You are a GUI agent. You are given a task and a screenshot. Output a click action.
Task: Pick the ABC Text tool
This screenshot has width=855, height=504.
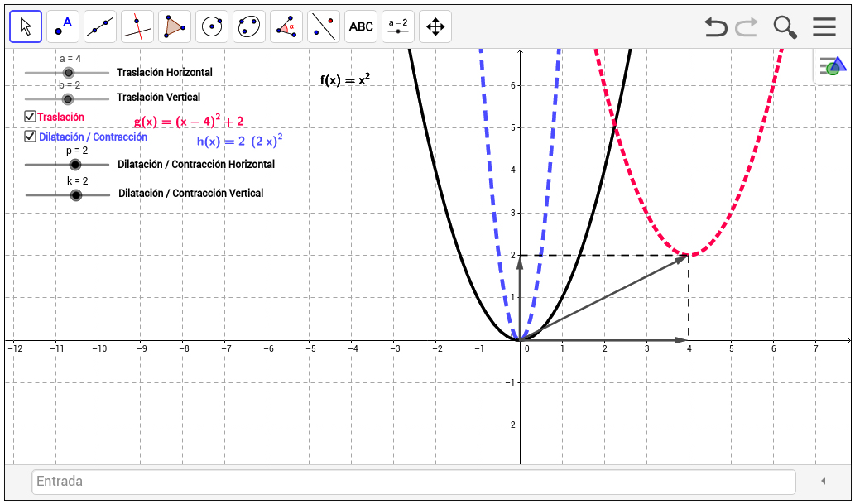(x=361, y=26)
